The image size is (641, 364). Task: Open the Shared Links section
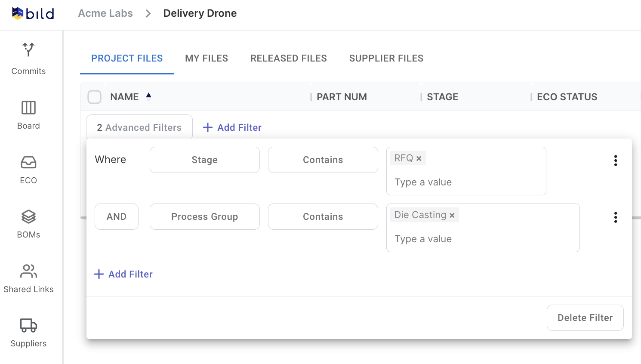(x=28, y=277)
